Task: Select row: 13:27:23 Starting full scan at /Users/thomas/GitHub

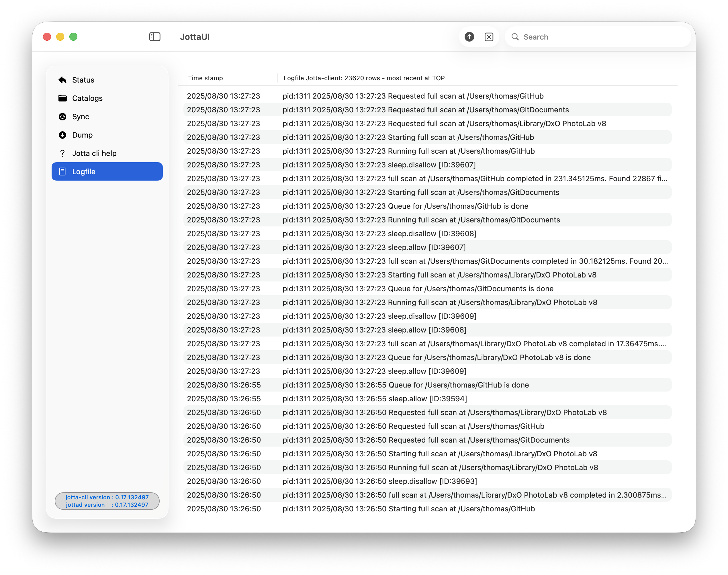Action: click(x=427, y=137)
